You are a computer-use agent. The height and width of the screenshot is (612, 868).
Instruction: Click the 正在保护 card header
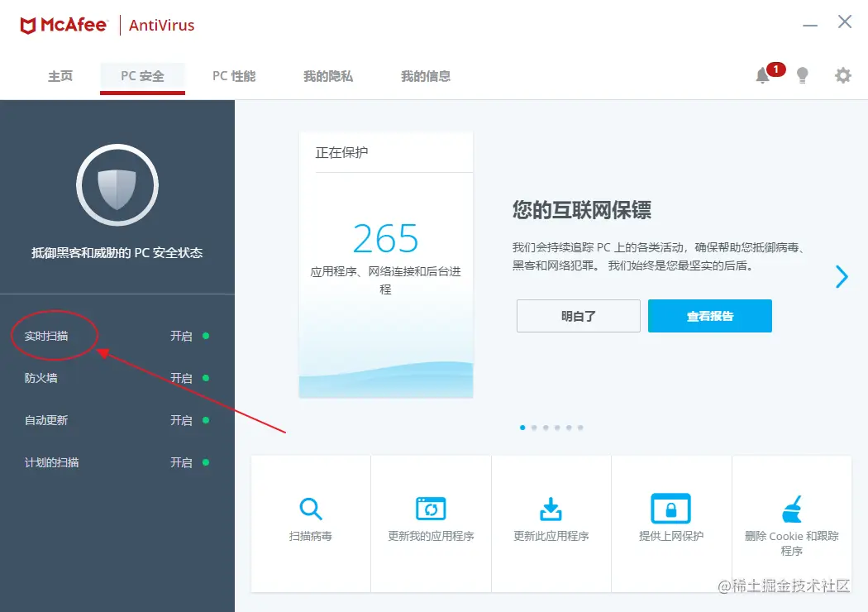coord(341,152)
